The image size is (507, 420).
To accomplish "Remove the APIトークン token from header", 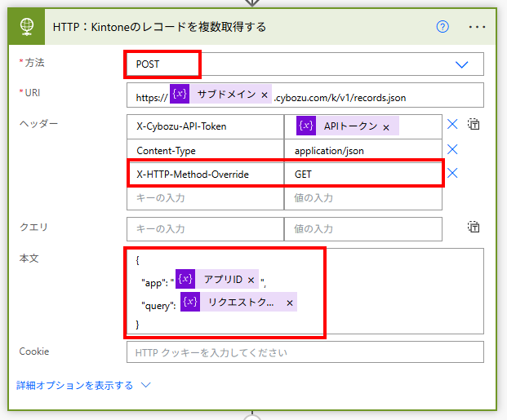I will point(386,127).
